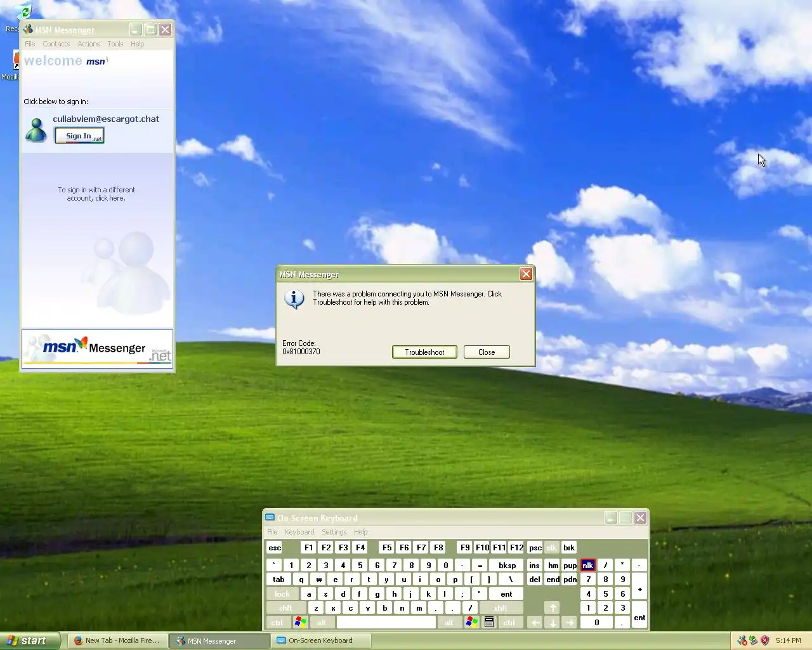Toggle the right alt key
The width and height of the screenshot is (812, 650).
tap(449, 622)
